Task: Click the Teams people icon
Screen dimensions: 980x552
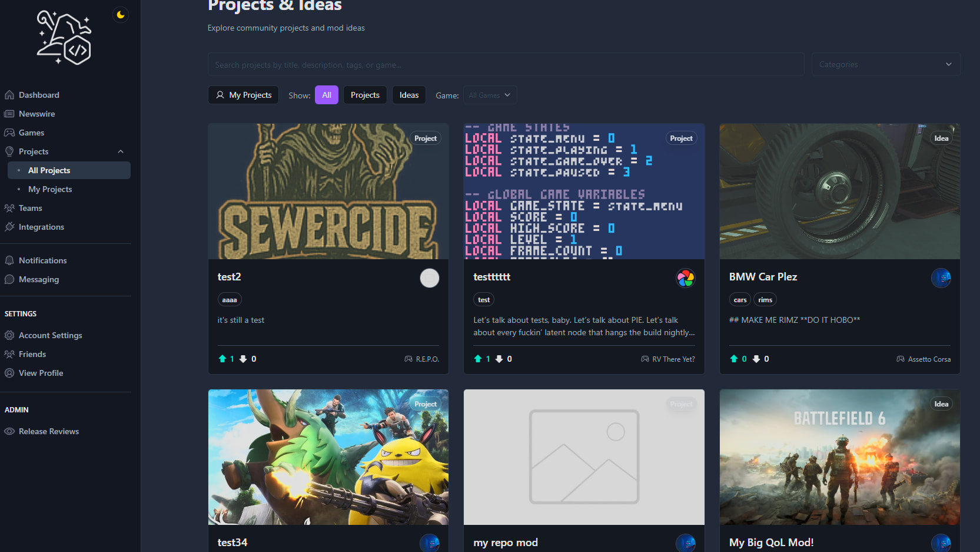Action: click(9, 208)
